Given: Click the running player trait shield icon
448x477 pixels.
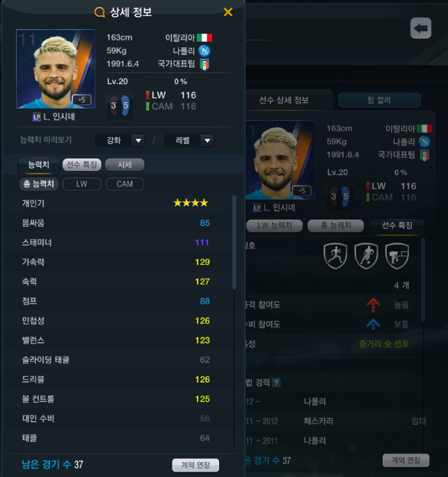Looking at the screenshot, I should 335,256.
